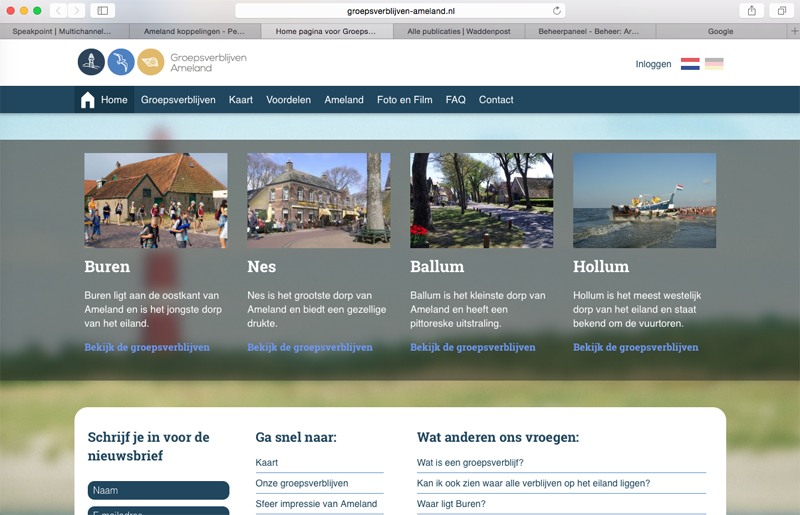Click the Buren village photo

pos(156,201)
